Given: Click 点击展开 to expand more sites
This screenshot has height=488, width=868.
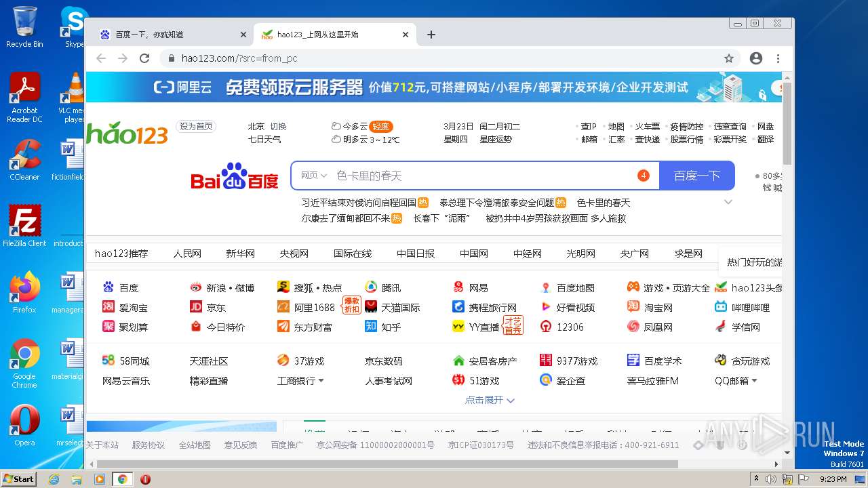Looking at the screenshot, I should pyautogui.click(x=490, y=401).
